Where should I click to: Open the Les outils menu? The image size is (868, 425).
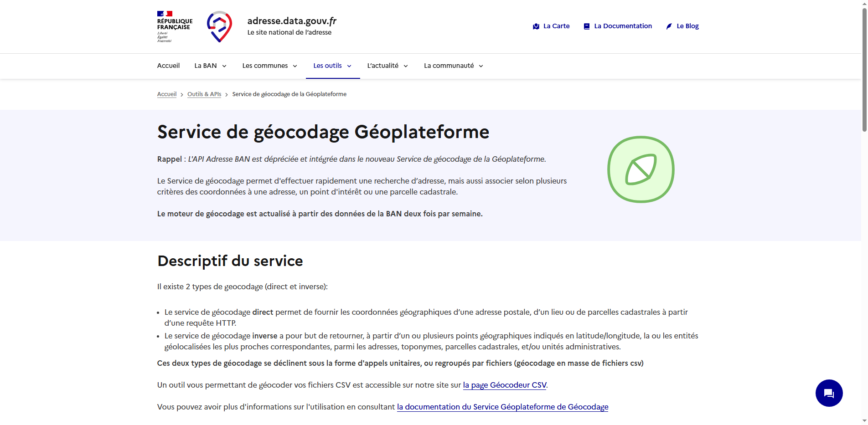click(x=332, y=66)
